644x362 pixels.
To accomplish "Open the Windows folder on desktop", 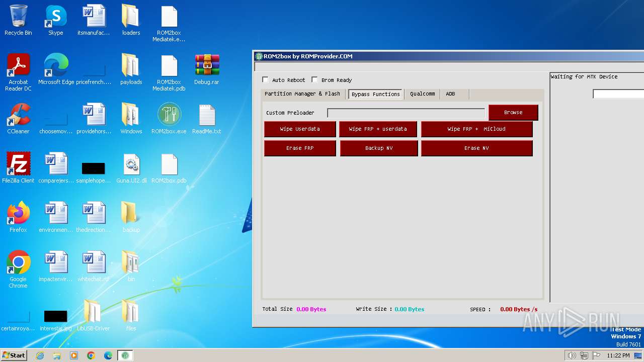I will 131,119.
